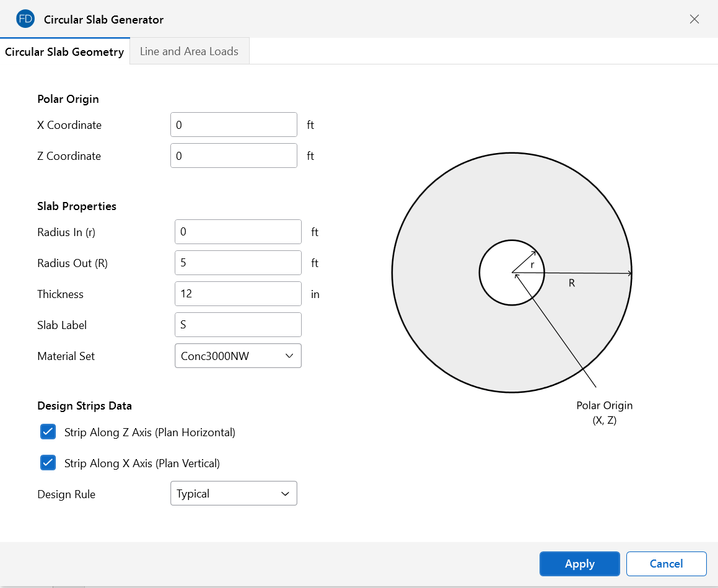
Task: Expand the Design Rule dropdown
Action: pos(234,493)
